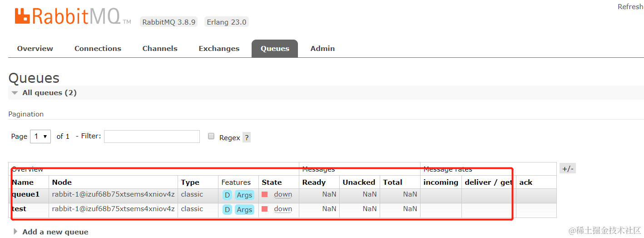644x238 pixels.
Task: Open the Overview tab
Action: [35, 49]
